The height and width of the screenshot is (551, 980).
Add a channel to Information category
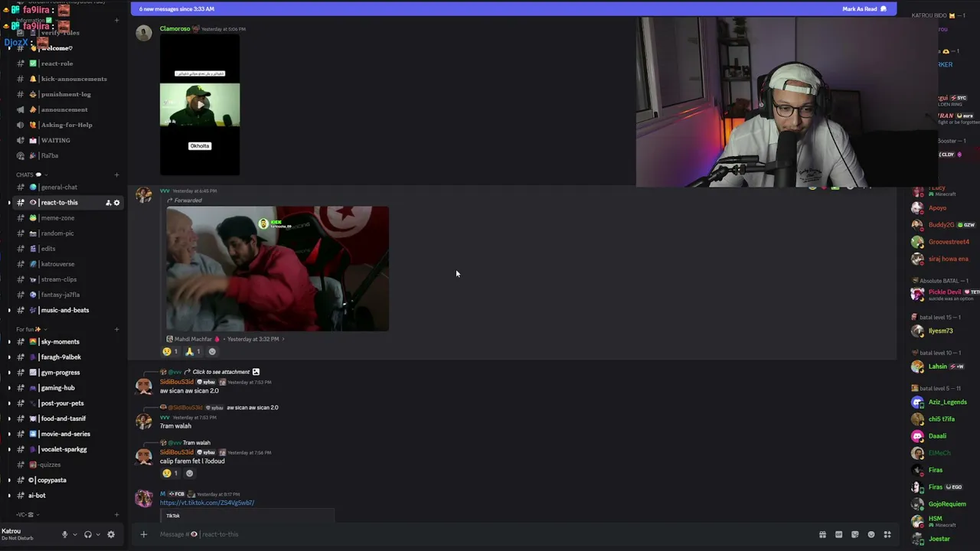click(x=117, y=20)
